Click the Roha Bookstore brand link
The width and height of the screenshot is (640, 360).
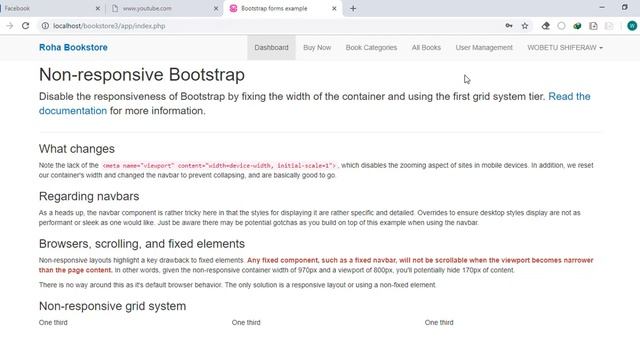tap(73, 47)
